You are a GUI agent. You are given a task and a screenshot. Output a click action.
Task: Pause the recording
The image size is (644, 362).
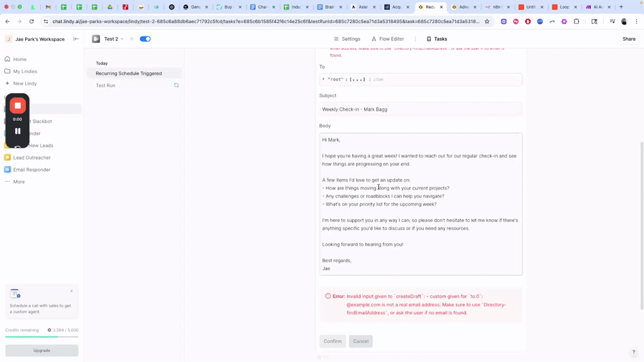(x=18, y=131)
